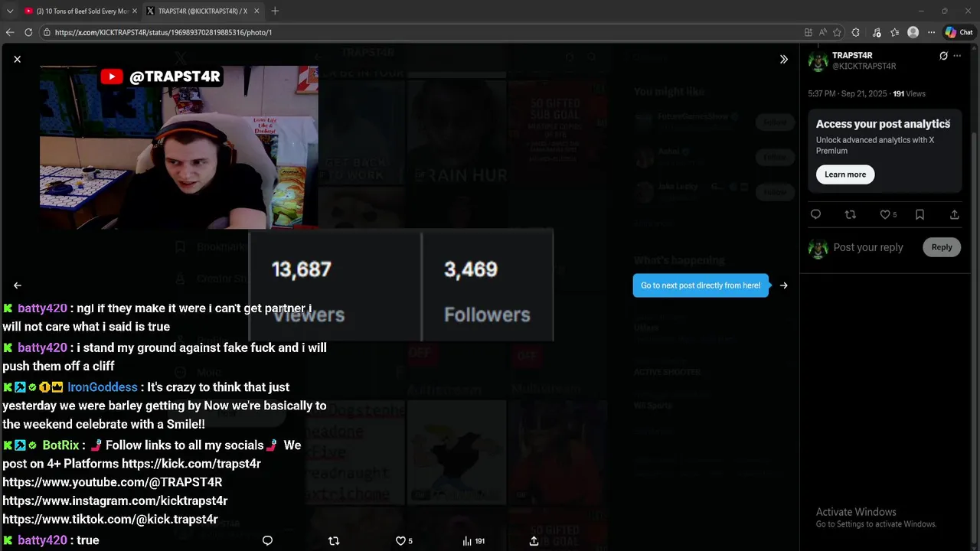Click the Post your reply field

point(868,247)
